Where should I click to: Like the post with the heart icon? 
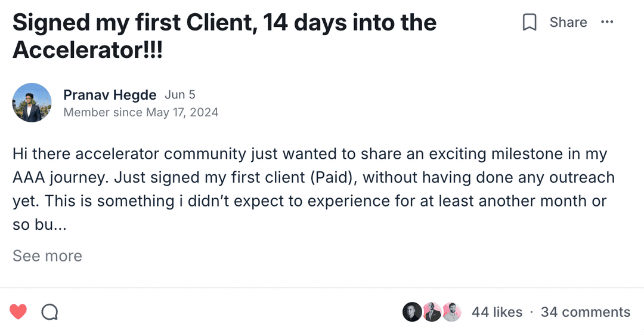pos(18,312)
